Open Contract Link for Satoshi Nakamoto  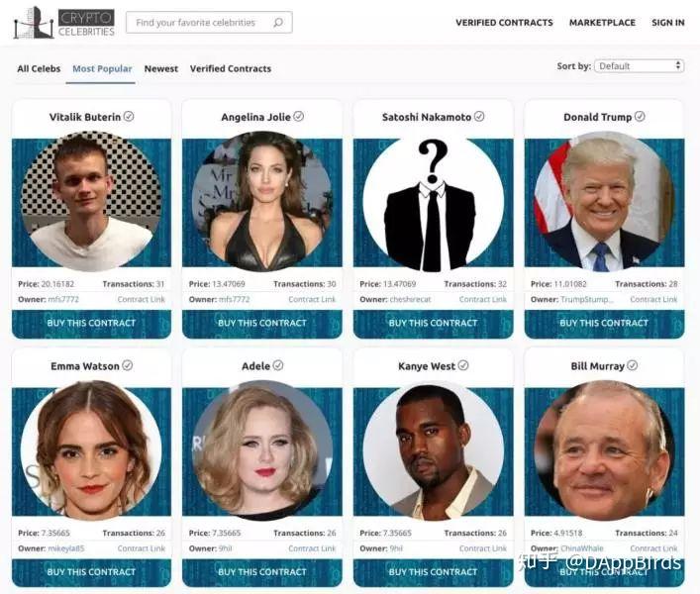pyautogui.click(x=482, y=299)
